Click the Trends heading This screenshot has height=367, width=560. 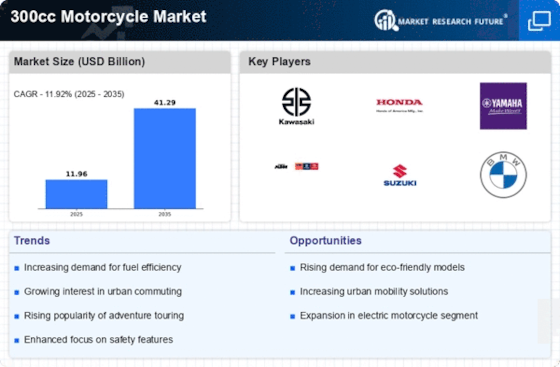pyautogui.click(x=32, y=241)
